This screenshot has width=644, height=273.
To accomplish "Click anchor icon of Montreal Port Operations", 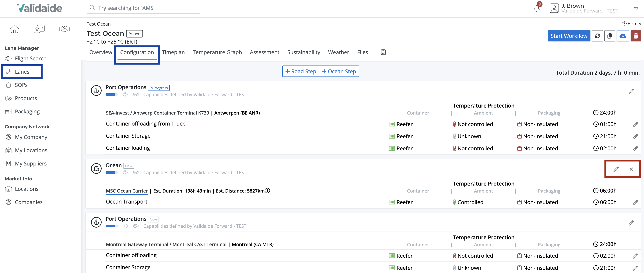I will tap(96, 222).
